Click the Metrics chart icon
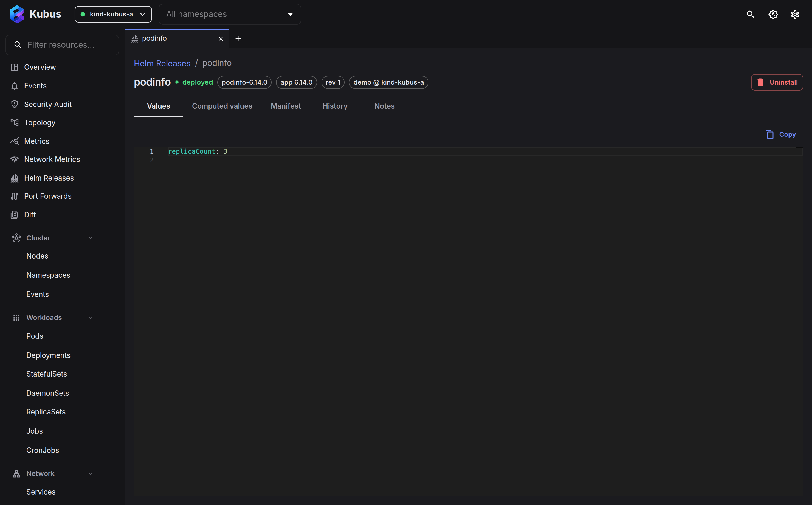This screenshot has width=812, height=505. pos(14,141)
